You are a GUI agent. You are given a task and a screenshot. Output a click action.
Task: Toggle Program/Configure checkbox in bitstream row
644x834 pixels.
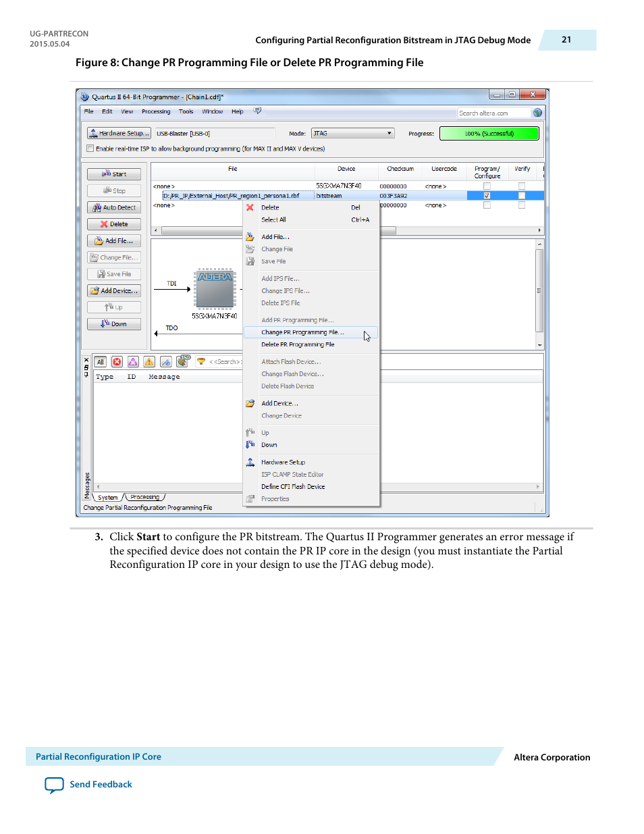coord(487,196)
